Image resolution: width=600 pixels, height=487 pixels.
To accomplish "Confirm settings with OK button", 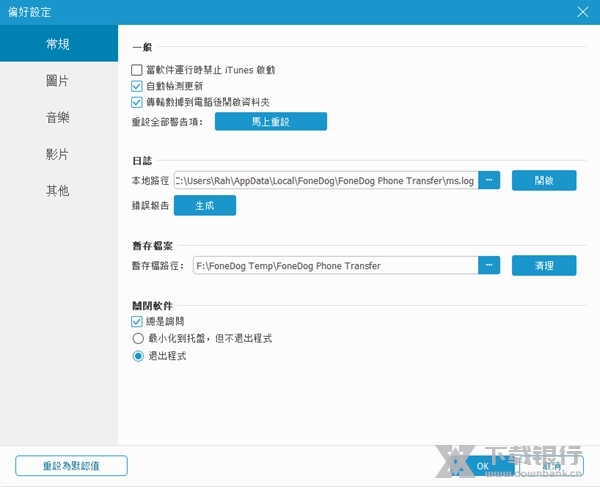I will click(483, 466).
